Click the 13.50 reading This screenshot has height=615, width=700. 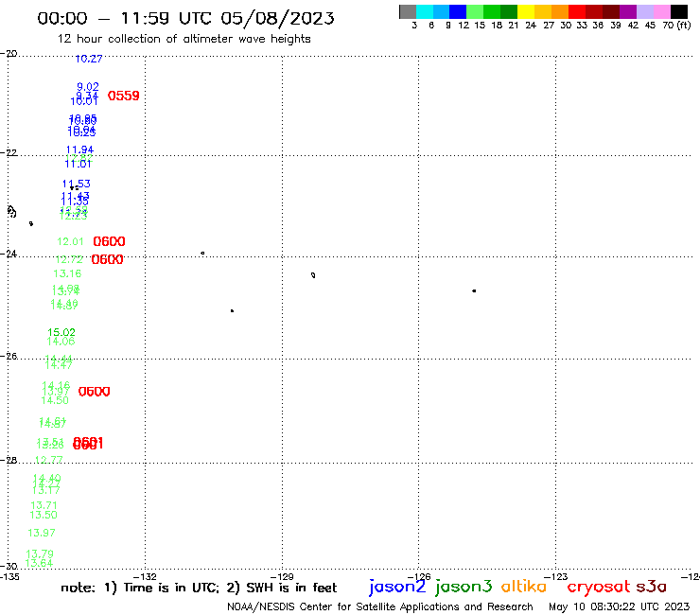pos(44,515)
